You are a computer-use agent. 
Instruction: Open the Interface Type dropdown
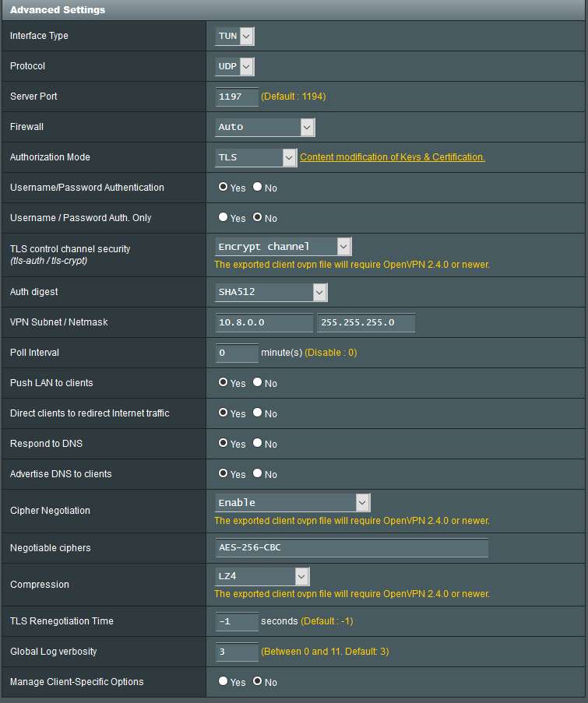[x=234, y=36]
